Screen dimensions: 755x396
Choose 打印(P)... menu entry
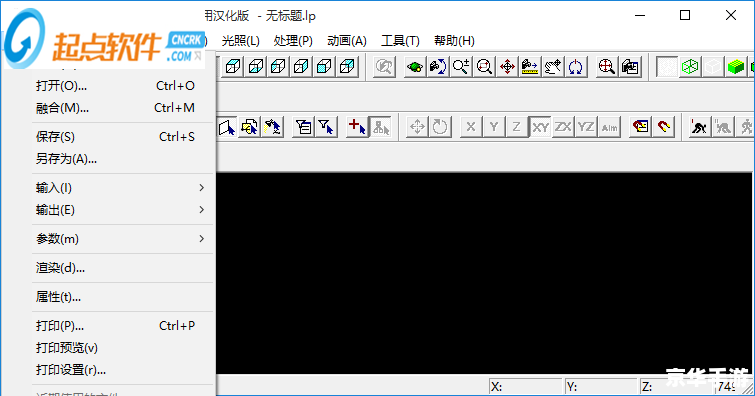click(x=122, y=326)
